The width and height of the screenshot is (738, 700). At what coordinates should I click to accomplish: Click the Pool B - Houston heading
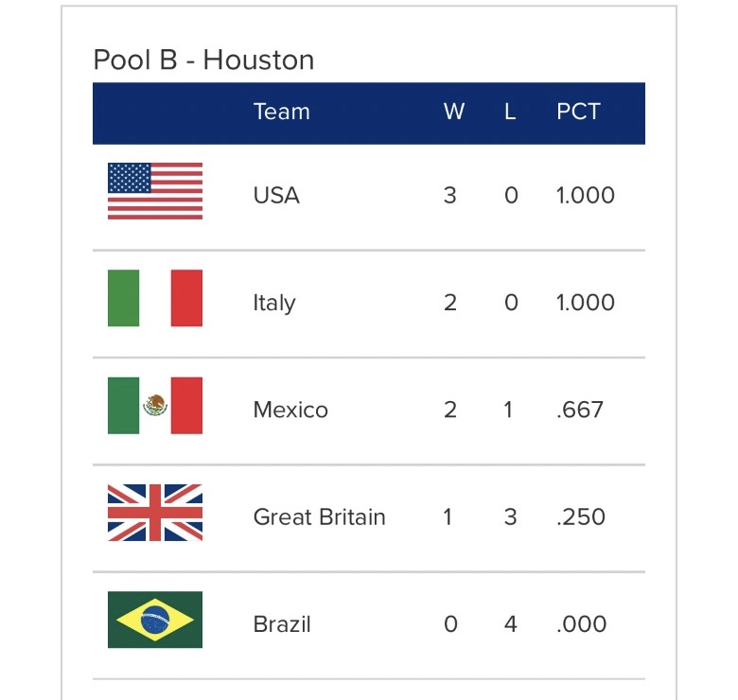203,61
